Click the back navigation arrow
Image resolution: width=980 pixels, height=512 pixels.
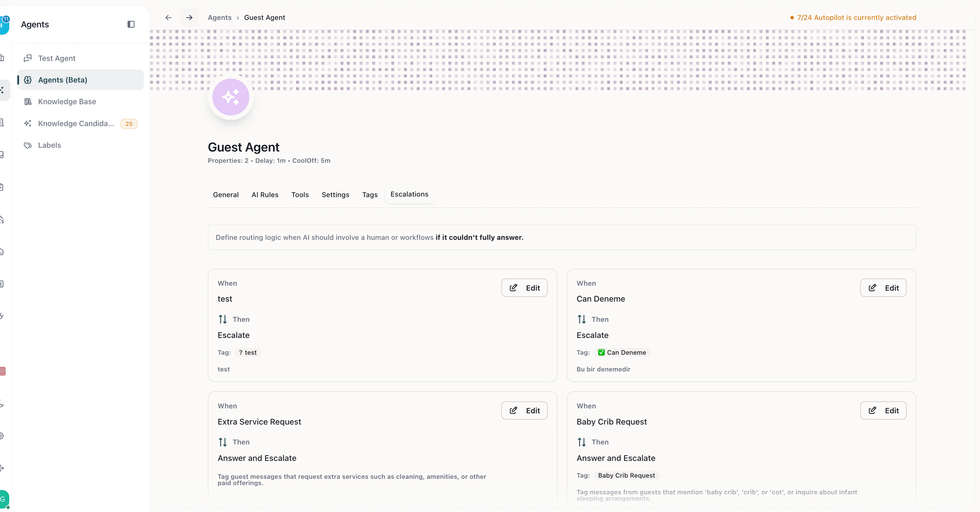pyautogui.click(x=168, y=18)
